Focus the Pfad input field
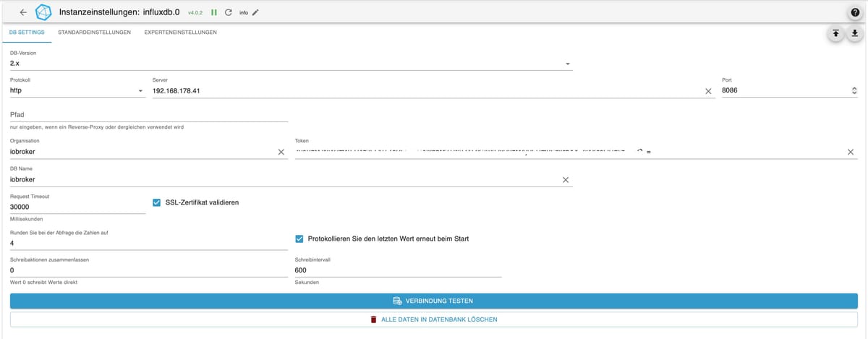The image size is (868, 339). click(x=149, y=115)
